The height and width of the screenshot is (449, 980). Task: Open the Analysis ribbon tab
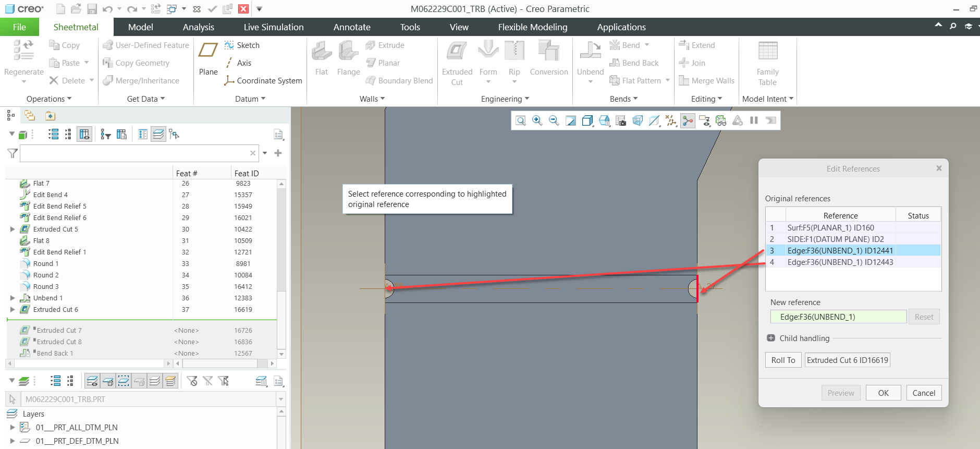pos(198,27)
